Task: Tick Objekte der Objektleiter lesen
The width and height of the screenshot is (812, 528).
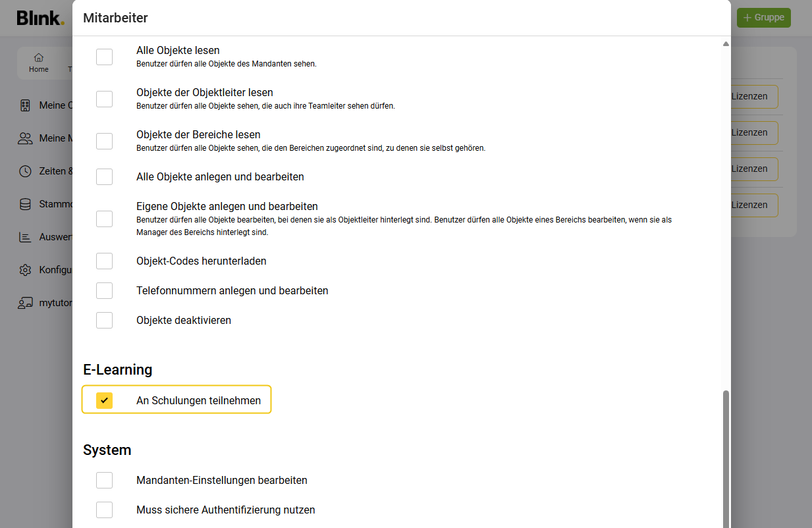Action: [x=104, y=99]
